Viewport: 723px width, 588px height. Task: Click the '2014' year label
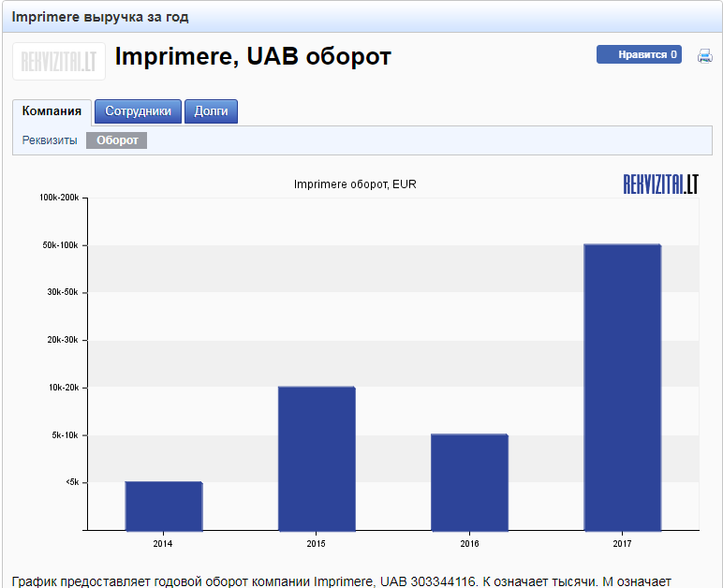coord(163,544)
